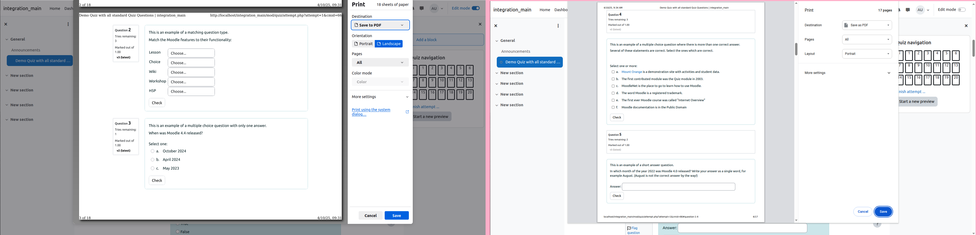Select Demo Quiz item in Firefox course index

pyautogui.click(x=40, y=61)
